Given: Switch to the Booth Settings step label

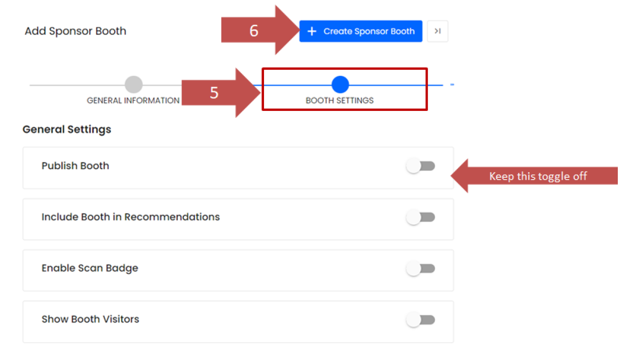Looking at the screenshot, I should (x=340, y=100).
